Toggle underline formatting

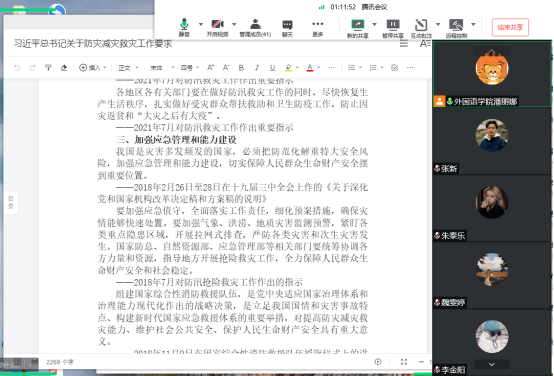tap(272, 67)
